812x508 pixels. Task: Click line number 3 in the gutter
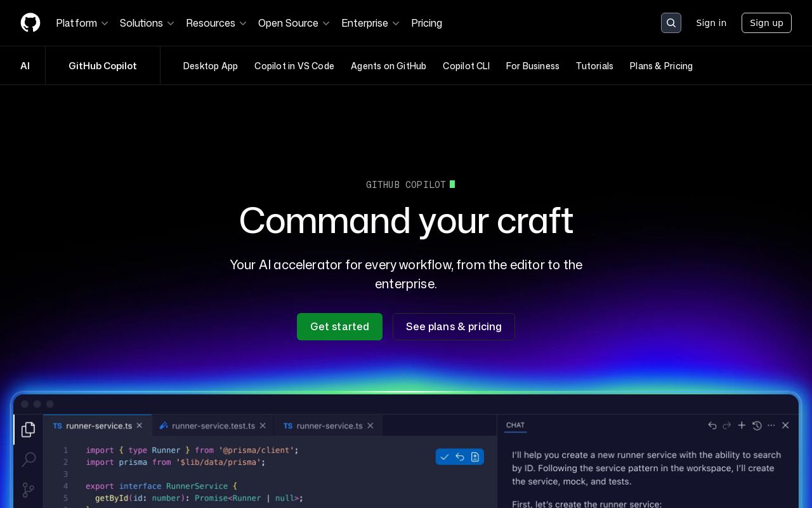click(x=65, y=474)
